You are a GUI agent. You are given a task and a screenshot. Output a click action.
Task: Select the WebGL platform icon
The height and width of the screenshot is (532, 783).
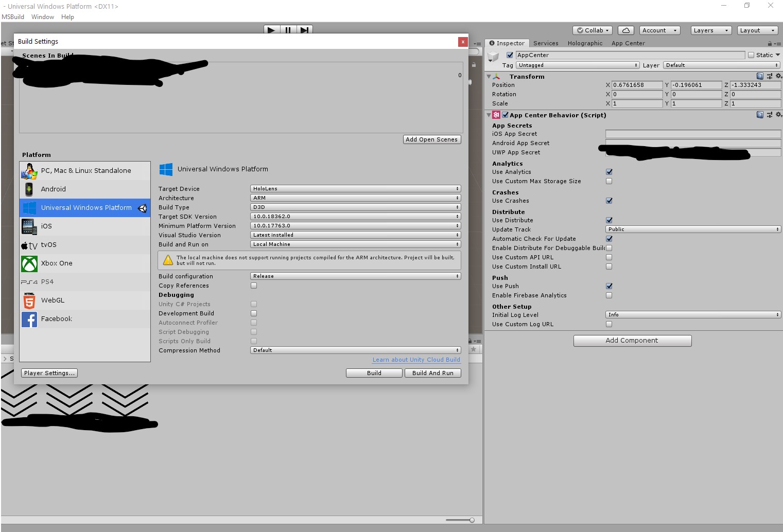[29, 300]
